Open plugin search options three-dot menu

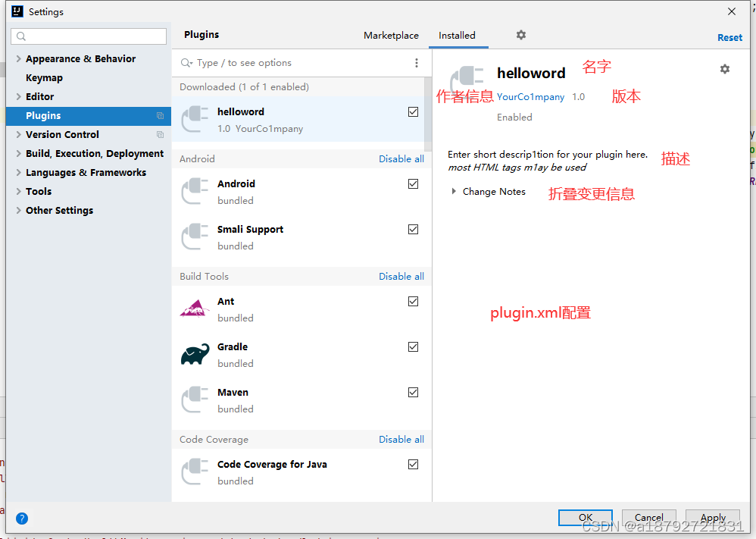pos(417,63)
